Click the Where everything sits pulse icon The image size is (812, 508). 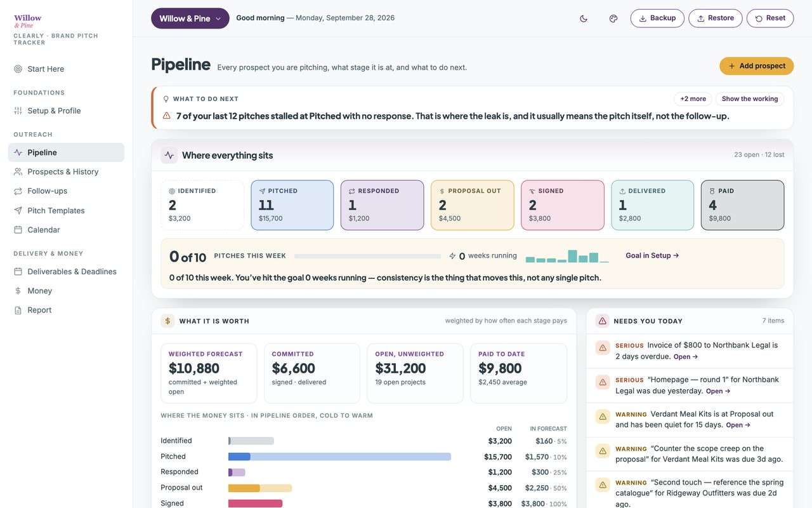(x=169, y=155)
